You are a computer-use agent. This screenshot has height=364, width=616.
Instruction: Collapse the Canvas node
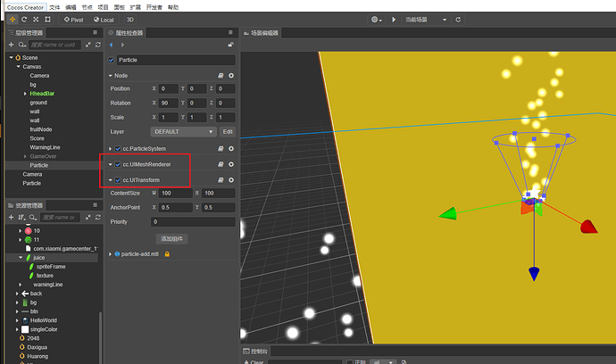click(18, 66)
